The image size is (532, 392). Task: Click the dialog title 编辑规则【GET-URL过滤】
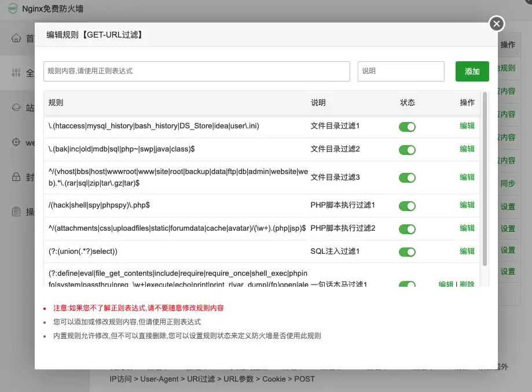pyautogui.click(x=95, y=35)
